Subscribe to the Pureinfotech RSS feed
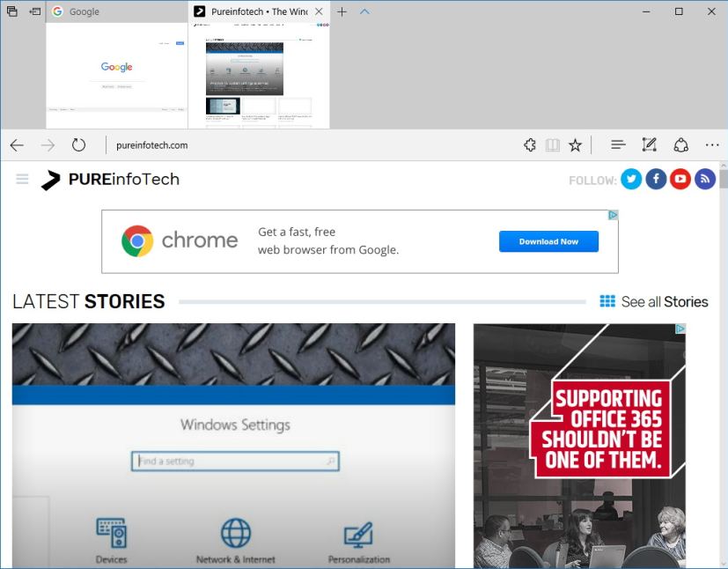This screenshot has width=728, height=569. click(x=705, y=179)
